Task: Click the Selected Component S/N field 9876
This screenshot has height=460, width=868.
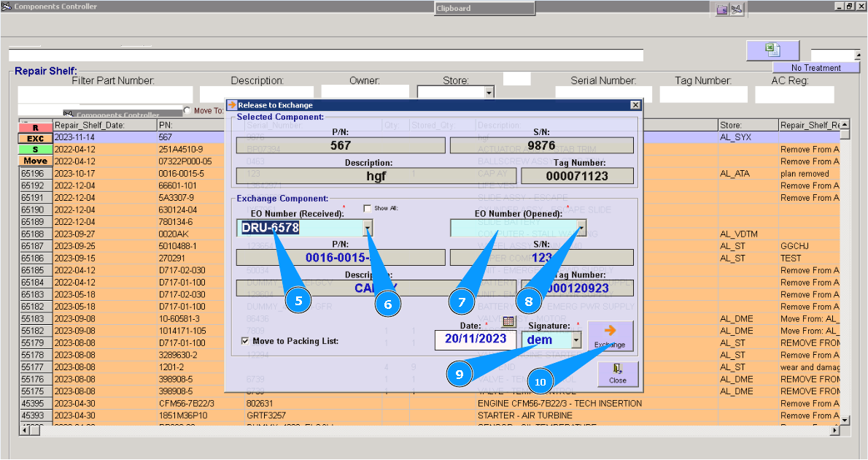Action: (x=541, y=145)
